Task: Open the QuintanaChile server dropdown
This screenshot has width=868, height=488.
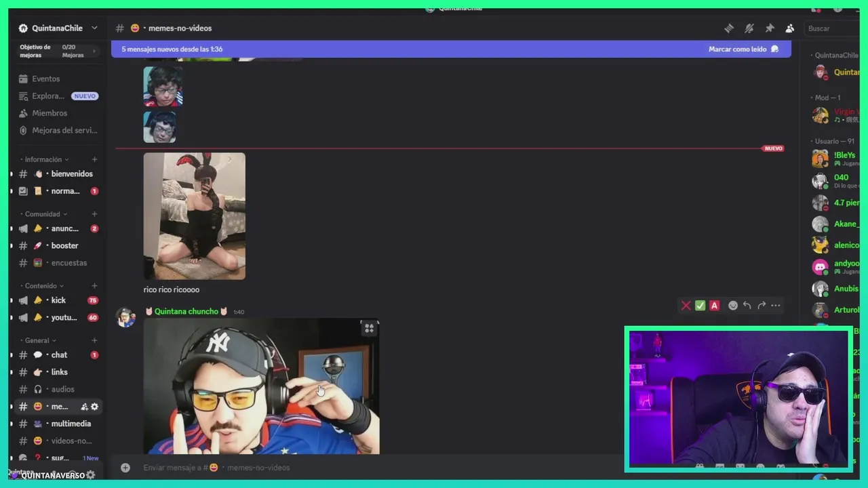Action: point(58,28)
